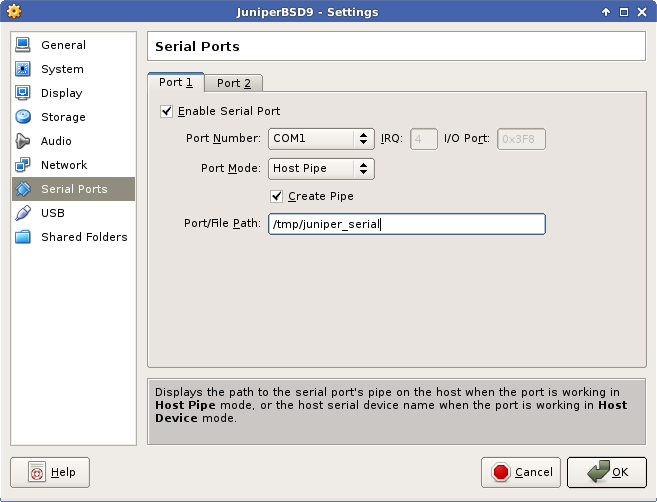Click the green arrow icon on OK
This screenshot has height=502, width=657.
[x=598, y=471]
